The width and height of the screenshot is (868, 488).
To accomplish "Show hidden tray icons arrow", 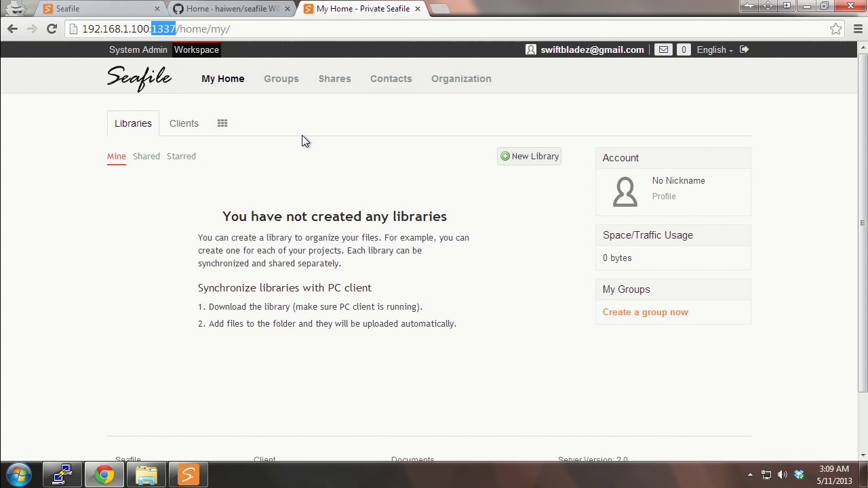I will (750, 474).
